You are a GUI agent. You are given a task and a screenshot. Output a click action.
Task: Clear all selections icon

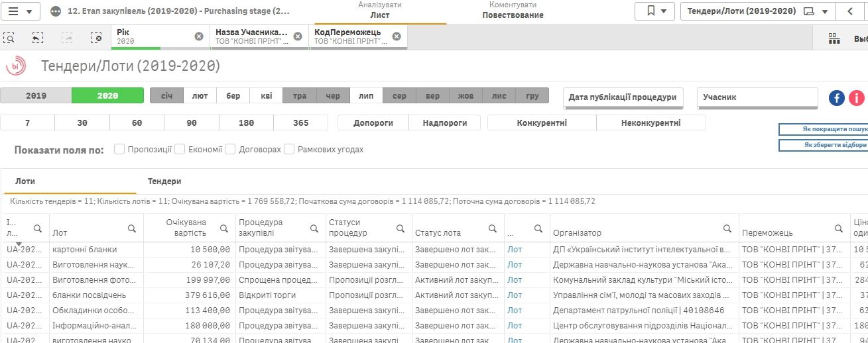tap(96, 38)
